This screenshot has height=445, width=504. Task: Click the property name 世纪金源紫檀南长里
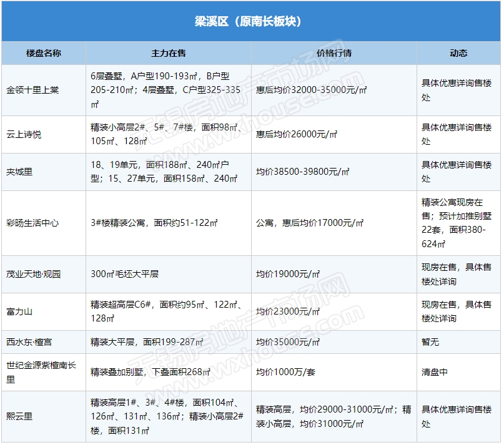click(x=41, y=373)
